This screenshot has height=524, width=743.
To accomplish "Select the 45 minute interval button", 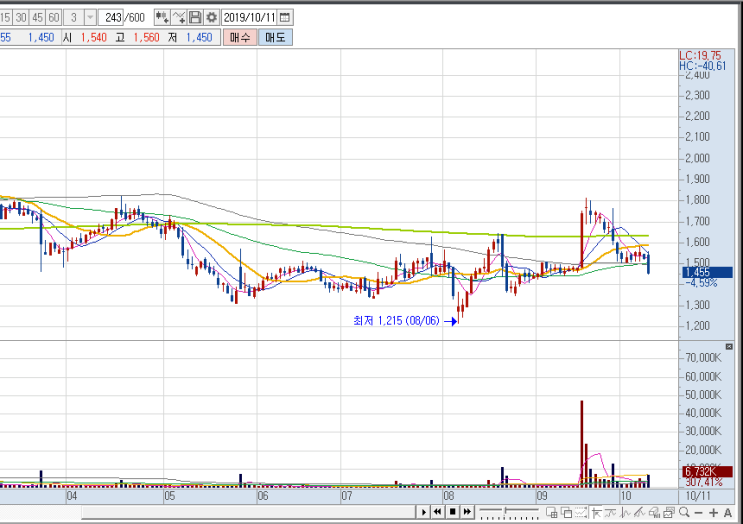I will tap(37, 18).
